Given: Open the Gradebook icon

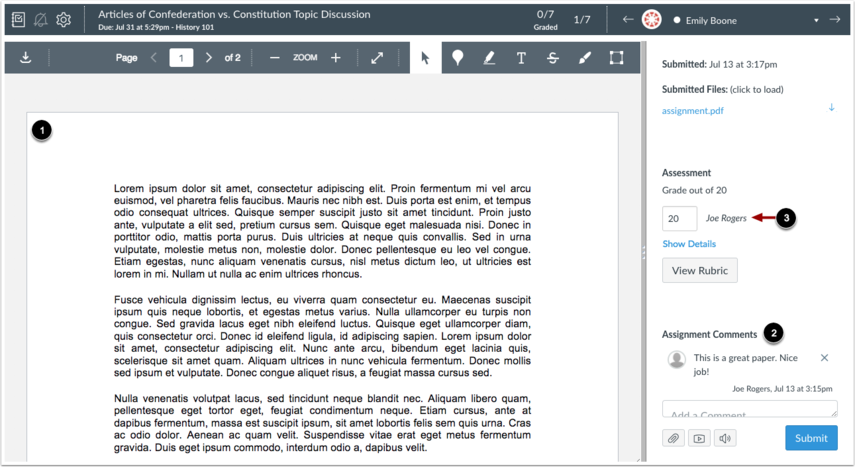Looking at the screenshot, I should (x=18, y=20).
